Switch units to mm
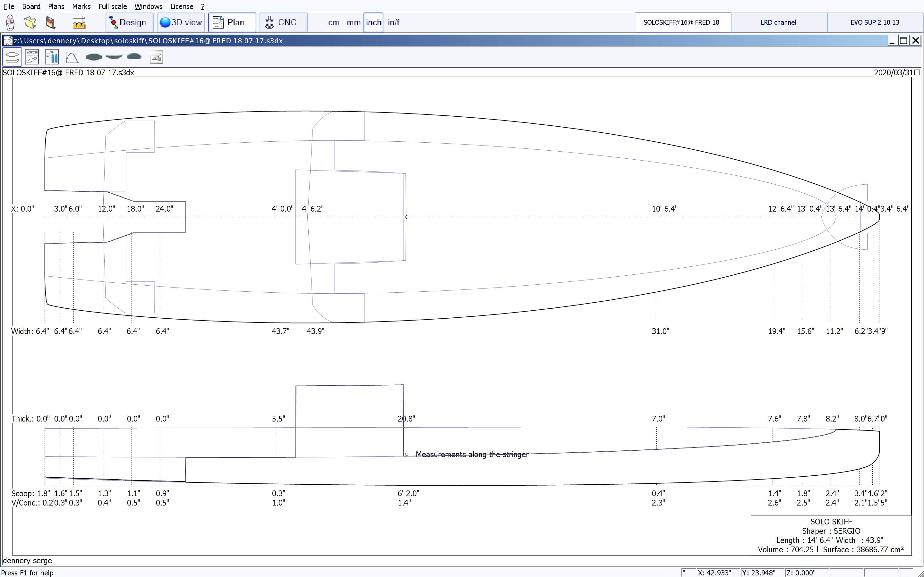This screenshot has width=924, height=577. coord(353,22)
